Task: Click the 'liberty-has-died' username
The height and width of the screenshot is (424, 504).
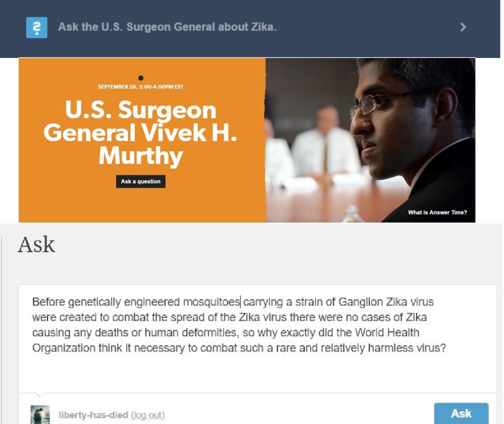Action: tap(93, 415)
